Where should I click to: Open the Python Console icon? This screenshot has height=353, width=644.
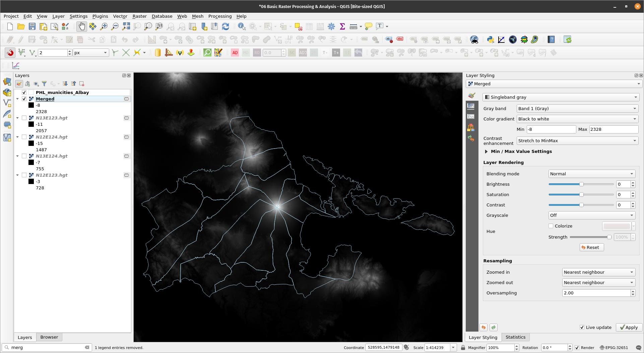click(490, 39)
